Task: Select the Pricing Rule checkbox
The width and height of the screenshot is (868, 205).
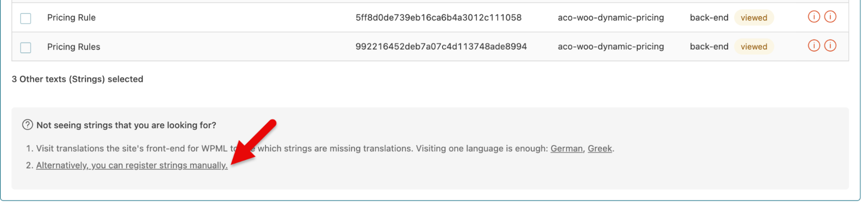Action: coord(26,18)
